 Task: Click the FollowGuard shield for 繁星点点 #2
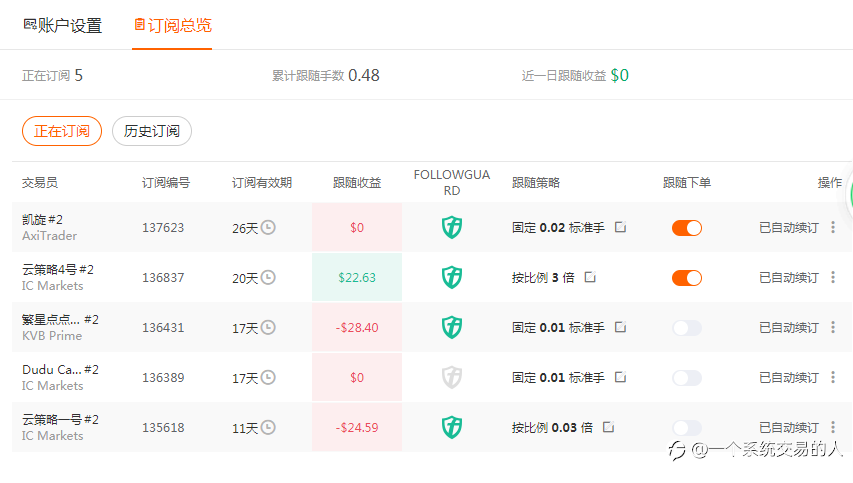(452, 327)
